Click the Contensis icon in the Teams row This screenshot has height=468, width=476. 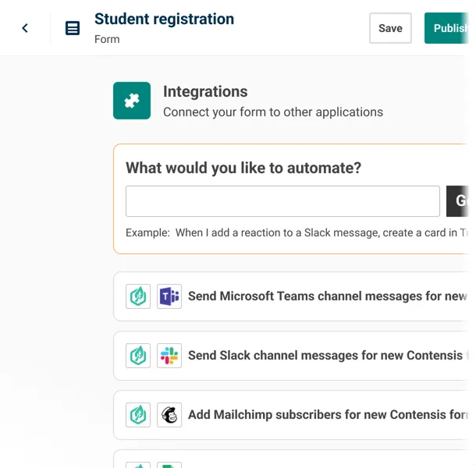tap(138, 296)
